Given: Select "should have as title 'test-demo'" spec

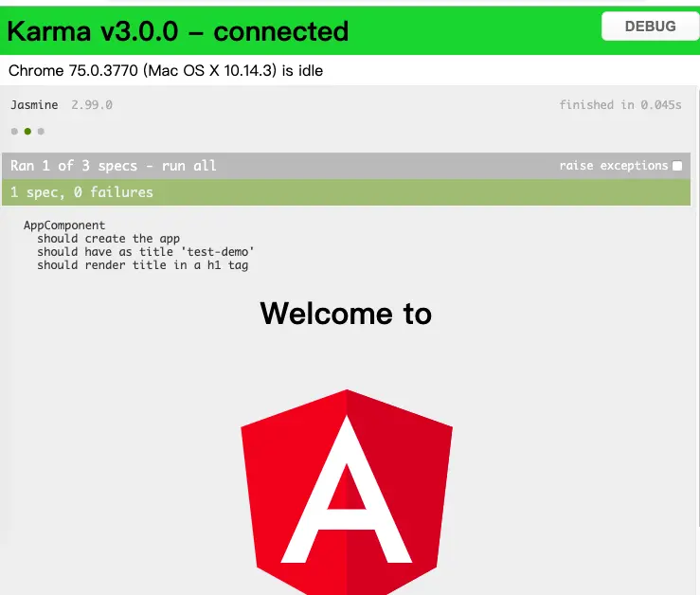Looking at the screenshot, I should click(x=146, y=252).
